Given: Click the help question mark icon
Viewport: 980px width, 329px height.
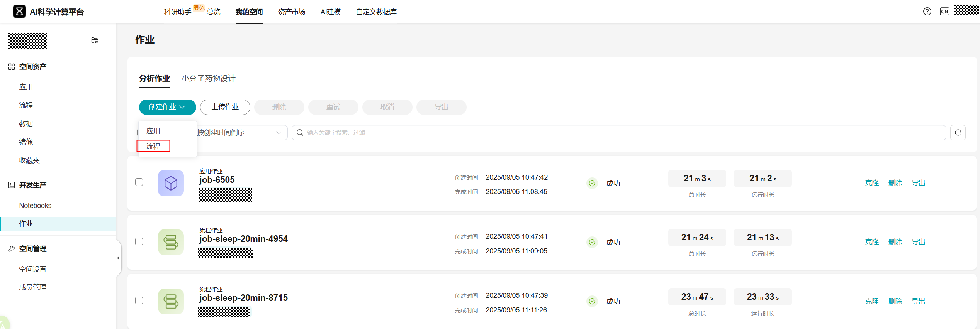Looking at the screenshot, I should [927, 12].
